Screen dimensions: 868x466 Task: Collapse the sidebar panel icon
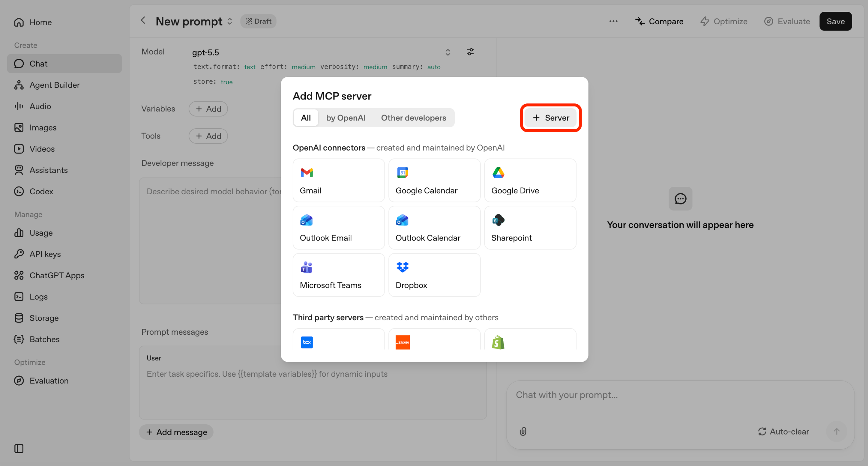pyautogui.click(x=19, y=449)
